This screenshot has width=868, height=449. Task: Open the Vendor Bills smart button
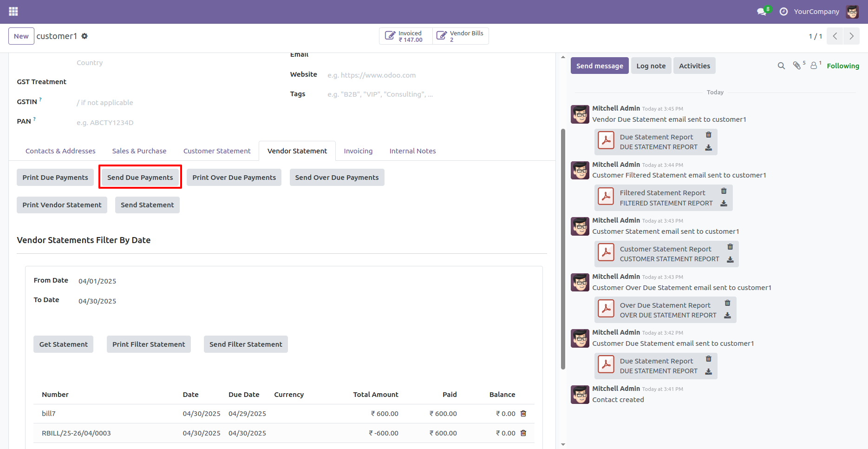coord(460,36)
